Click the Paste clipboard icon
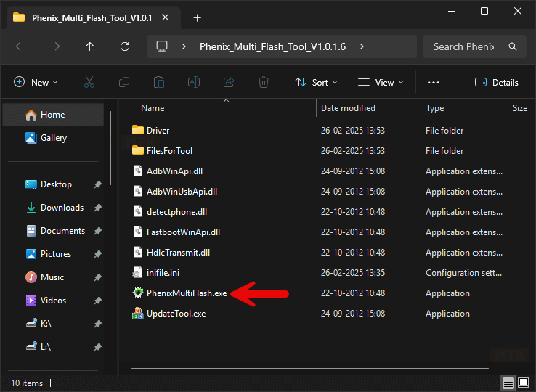This screenshot has width=536, height=392. (x=159, y=83)
